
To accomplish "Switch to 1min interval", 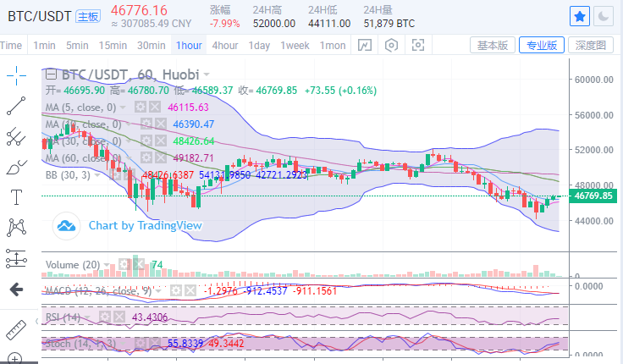I will pyautogui.click(x=44, y=46).
